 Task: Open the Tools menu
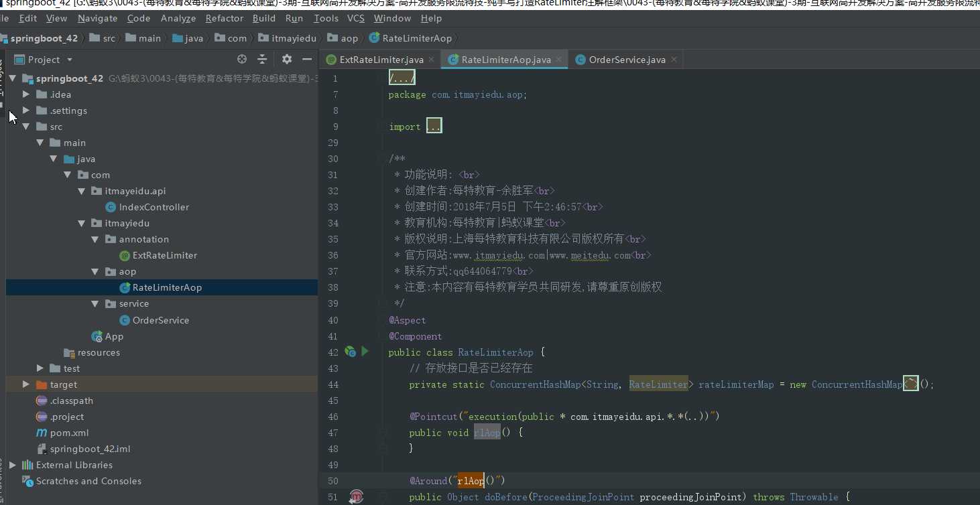[x=326, y=18]
